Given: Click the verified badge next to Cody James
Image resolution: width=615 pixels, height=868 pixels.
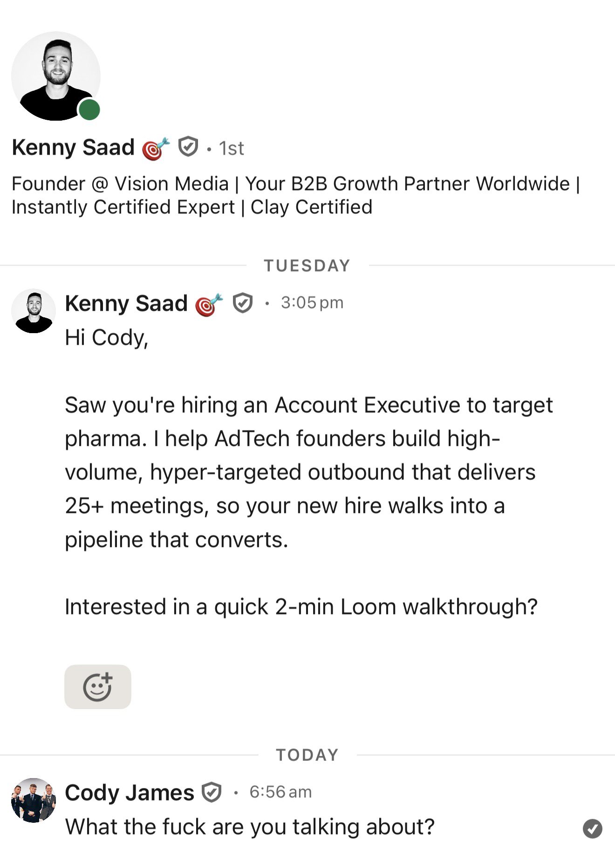Looking at the screenshot, I should point(212,793).
